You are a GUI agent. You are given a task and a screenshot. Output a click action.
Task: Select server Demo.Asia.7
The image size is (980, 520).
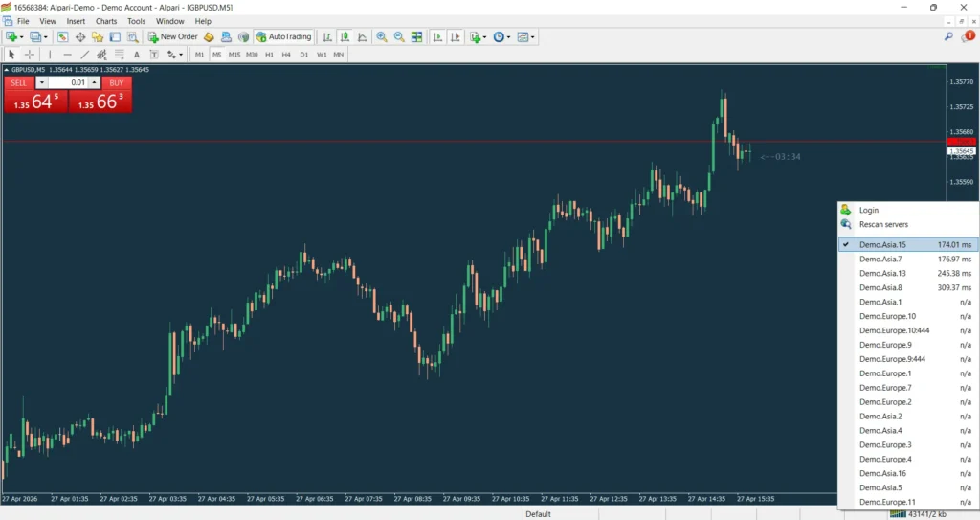pos(908,260)
